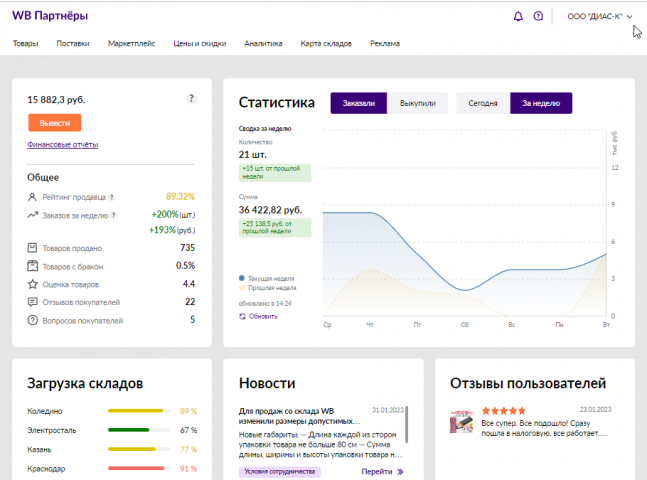This screenshot has height=480, width=647.
Task: Click the Рейтинг продавца person icon
Action: click(32, 197)
